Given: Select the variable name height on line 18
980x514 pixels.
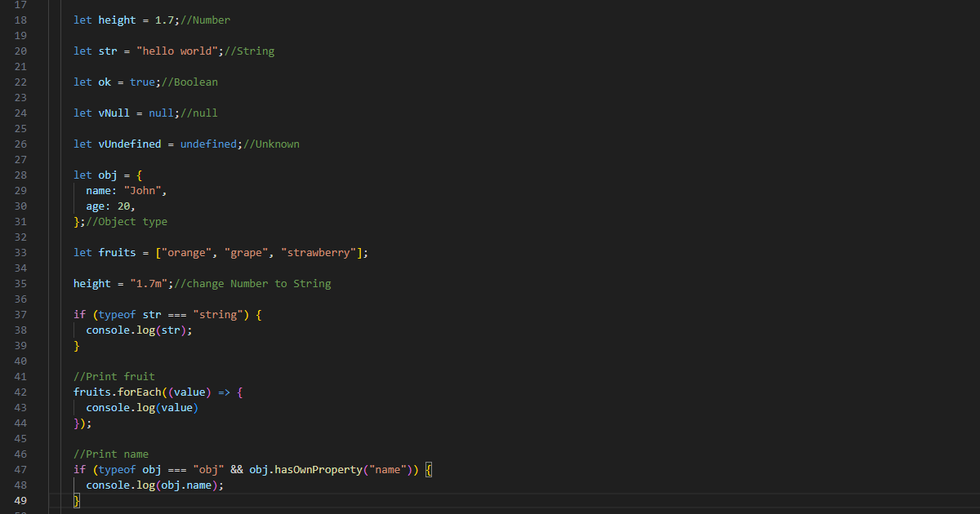Looking at the screenshot, I should click(x=116, y=20).
